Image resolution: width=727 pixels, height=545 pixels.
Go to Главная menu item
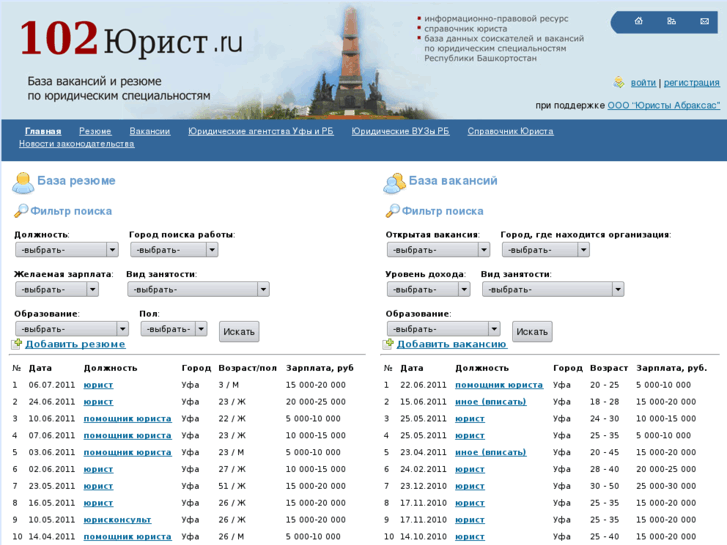43,131
